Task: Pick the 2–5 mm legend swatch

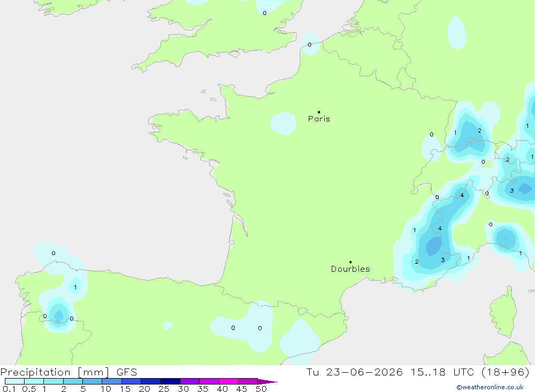Action: (73, 381)
